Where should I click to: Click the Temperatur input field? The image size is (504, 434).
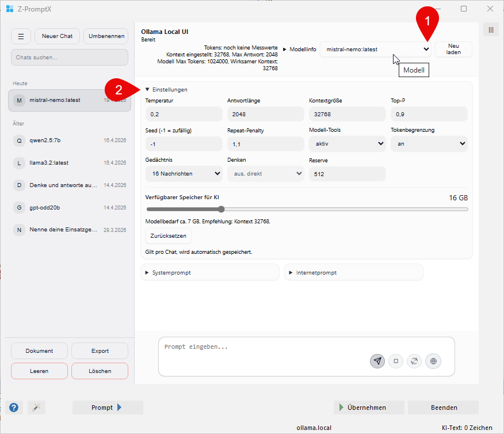point(184,114)
